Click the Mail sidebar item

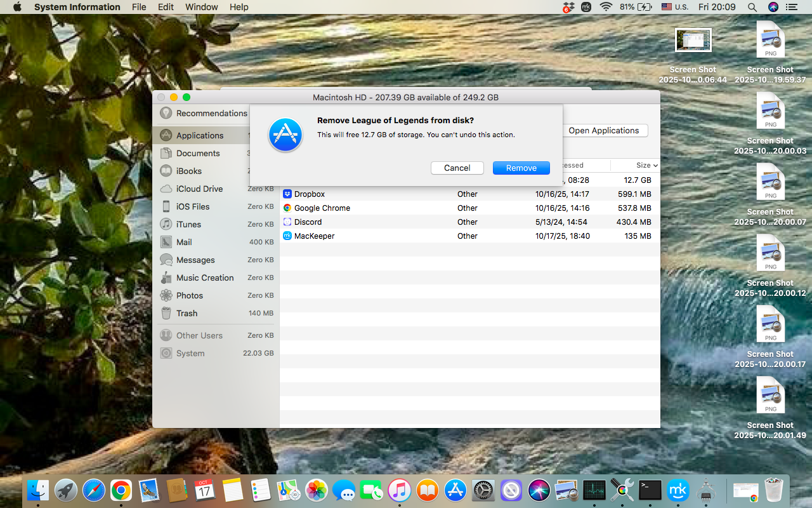184,243
